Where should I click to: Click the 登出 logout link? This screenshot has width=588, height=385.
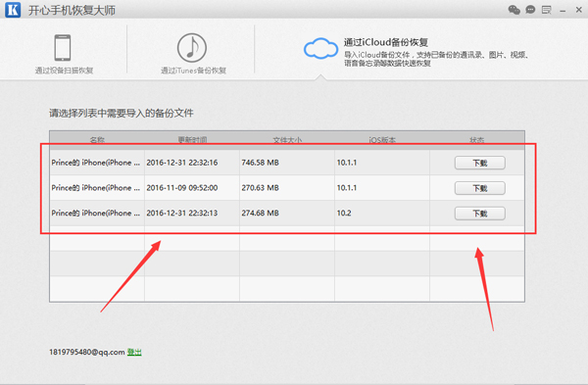pyautogui.click(x=134, y=352)
